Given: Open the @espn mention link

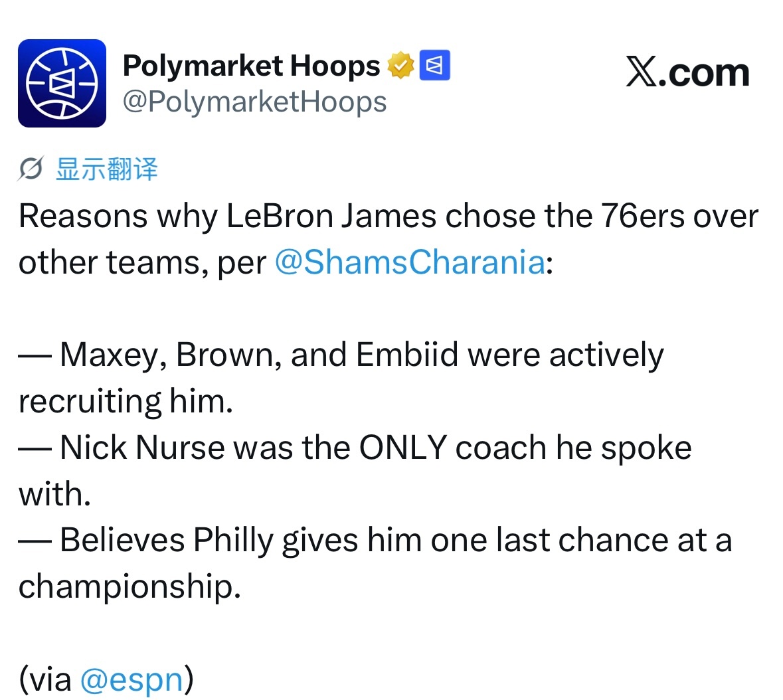Looking at the screenshot, I should pos(132,679).
